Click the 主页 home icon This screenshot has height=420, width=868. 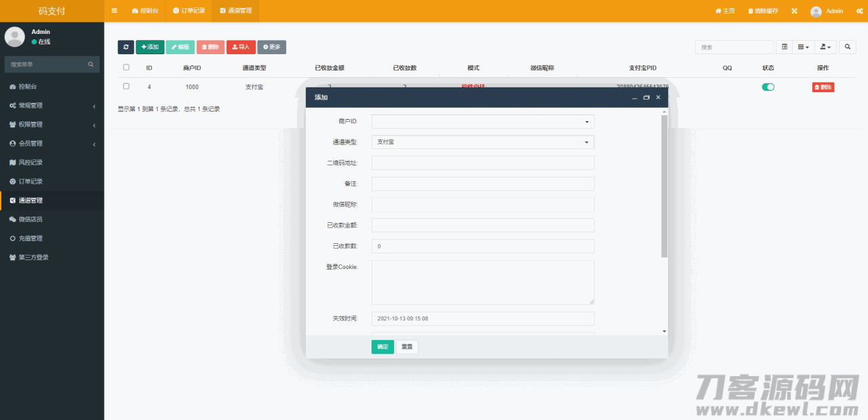[719, 11]
